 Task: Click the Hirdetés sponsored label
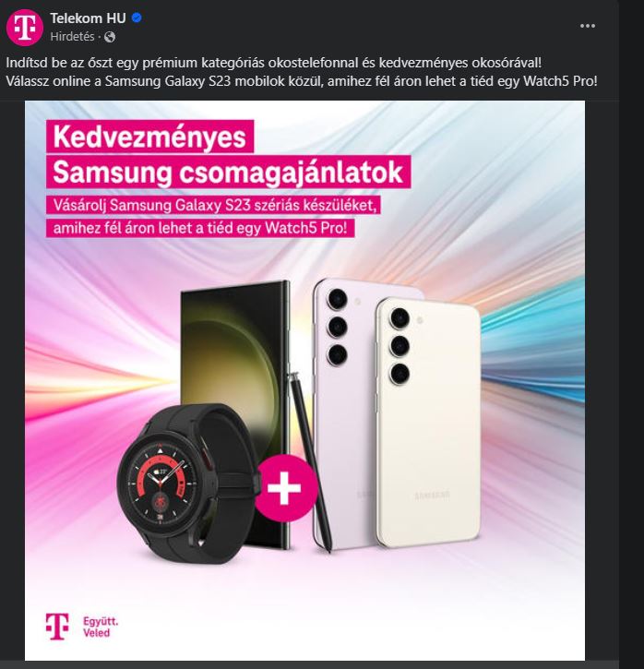coord(72,37)
